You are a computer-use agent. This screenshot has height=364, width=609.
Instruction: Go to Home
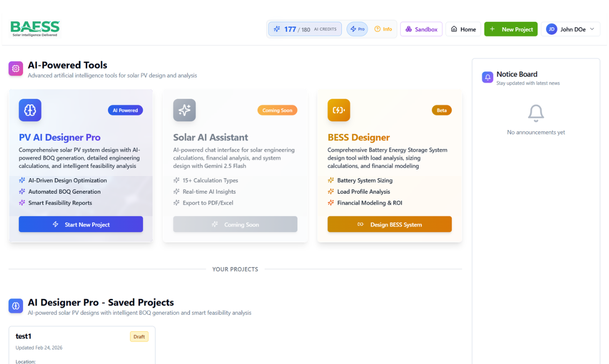pos(463,29)
